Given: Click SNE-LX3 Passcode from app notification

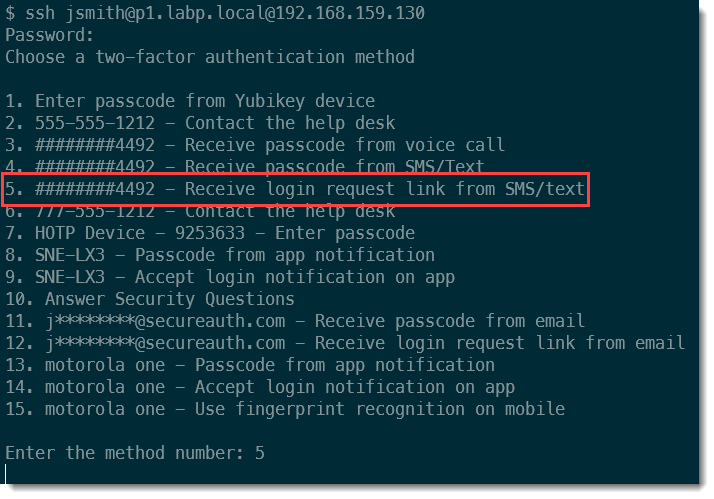Looking at the screenshot, I should 220,255.
